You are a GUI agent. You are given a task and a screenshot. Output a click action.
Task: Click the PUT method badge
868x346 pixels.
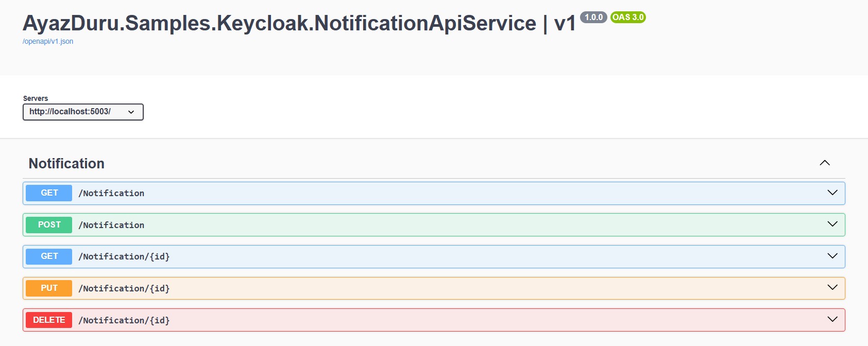click(x=49, y=288)
